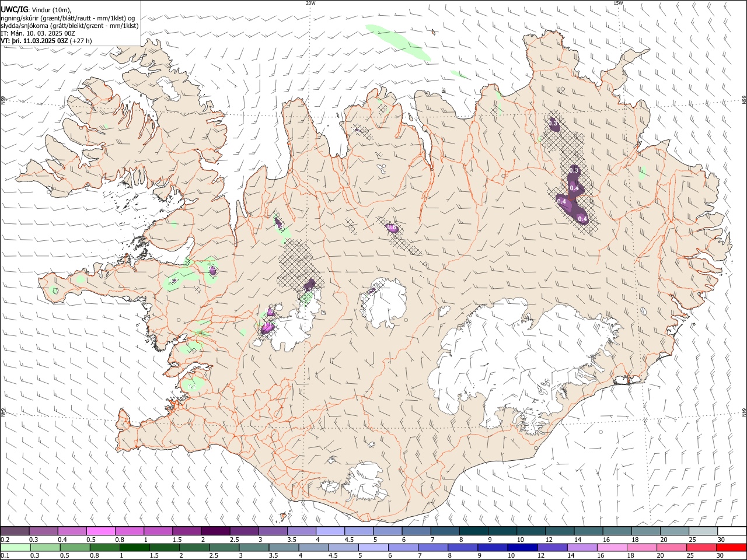Click the 'VT: þri. 11.03.2025 03Z' valid time
The width and height of the screenshot is (747, 560).
pos(34,41)
